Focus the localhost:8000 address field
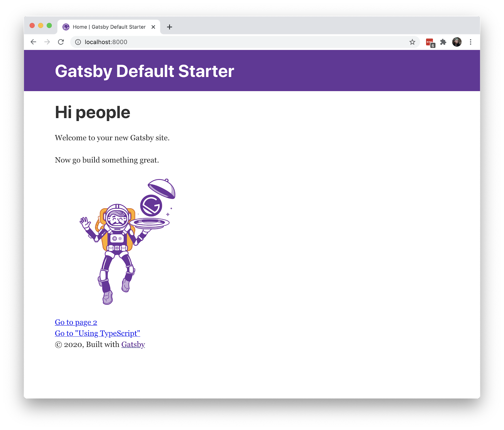 (x=245, y=42)
